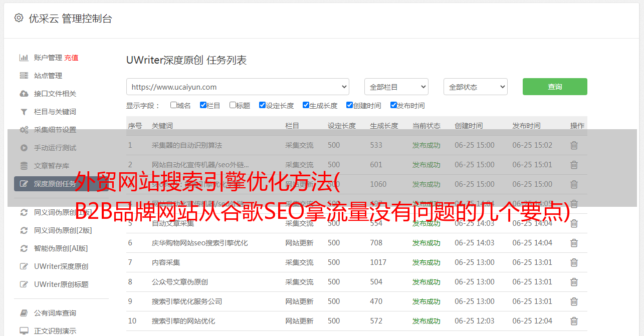Delete row 1 采集器的自动识别算法 with trash icon
Screen dimensions: 644x336
(x=574, y=145)
